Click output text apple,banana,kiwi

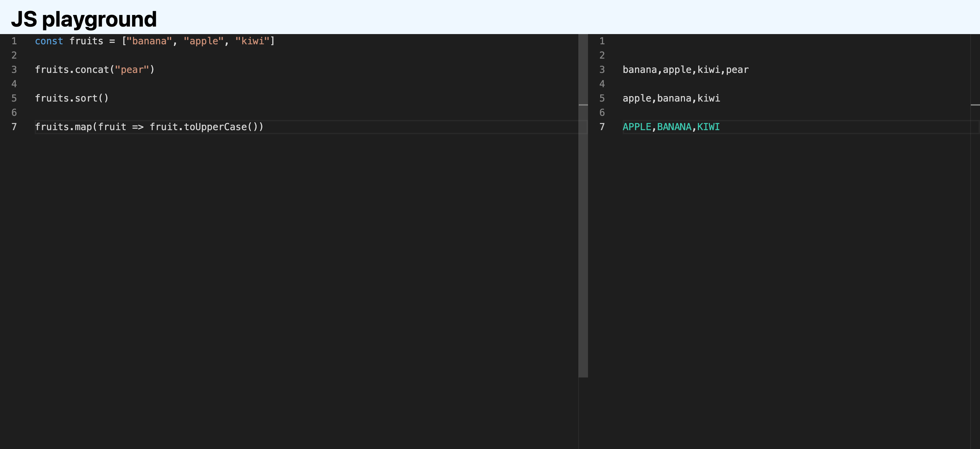[671, 98]
